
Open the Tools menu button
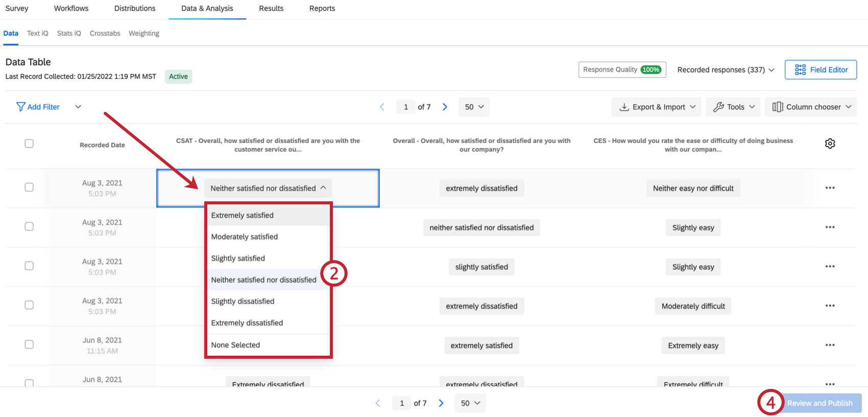(x=733, y=107)
